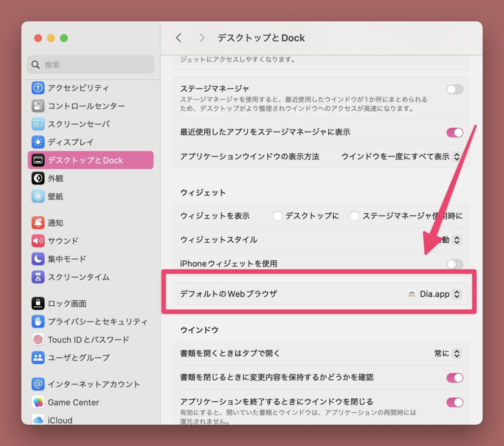Viewport: 504px width, 446px height.
Task: Select ユーザとグループ in the sidebar
Action: pos(78,357)
